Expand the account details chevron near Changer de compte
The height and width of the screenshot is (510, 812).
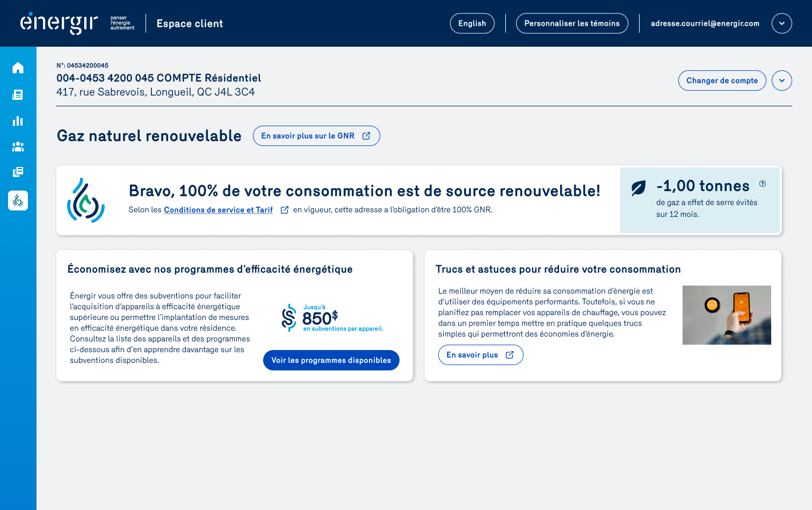pyautogui.click(x=782, y=81)
